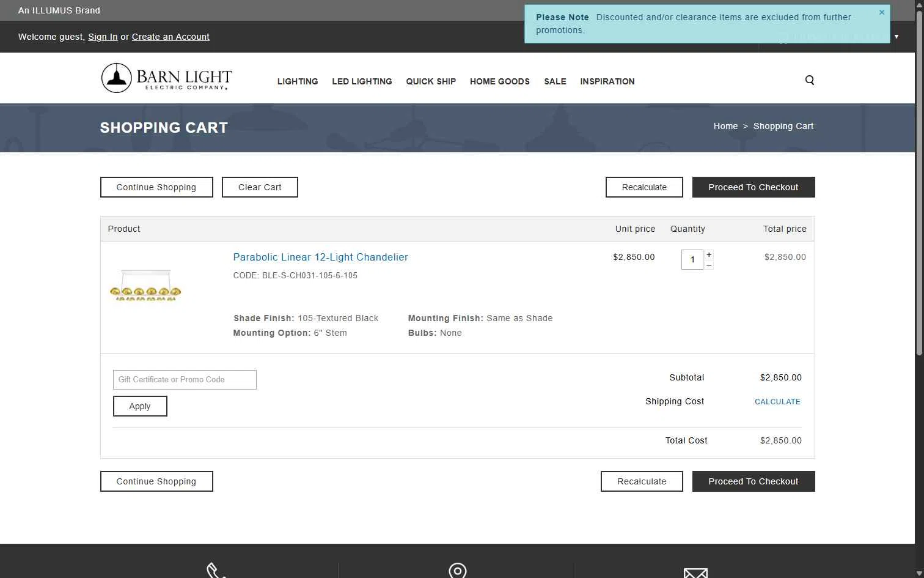Click the bottom Continue Shopping button
Viewport: 924px width, 578px height.
point(156,481)
